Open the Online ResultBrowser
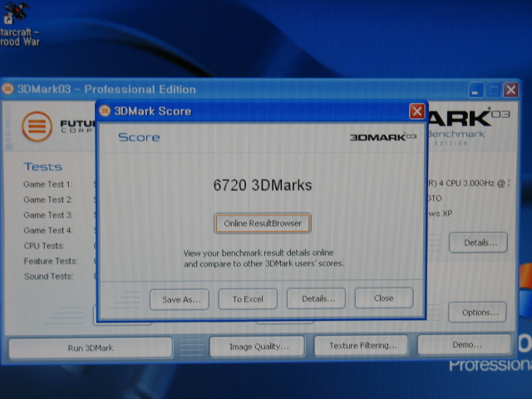This screenshot has width=532, height=399. tap(263, 224)
